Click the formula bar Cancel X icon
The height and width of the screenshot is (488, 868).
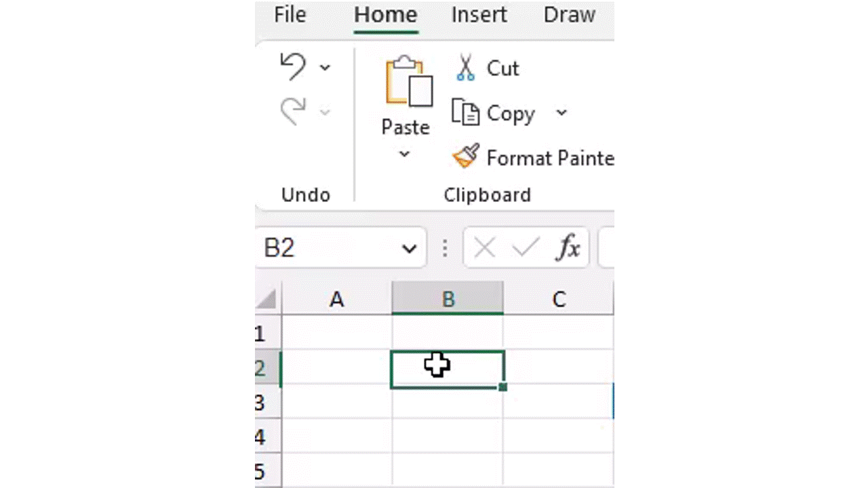click(x=484, y=248)
